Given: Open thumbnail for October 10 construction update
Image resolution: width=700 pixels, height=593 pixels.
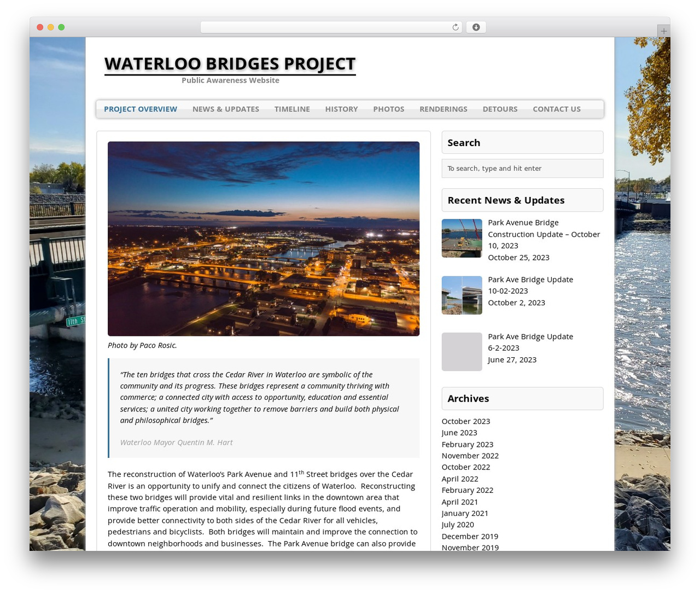Looking at the screenshot, I should pyautogui.click(x=462, y=238).
